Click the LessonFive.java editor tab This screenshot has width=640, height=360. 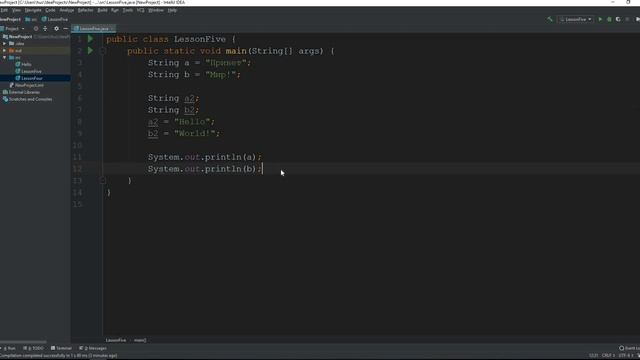tap(92, 29)
